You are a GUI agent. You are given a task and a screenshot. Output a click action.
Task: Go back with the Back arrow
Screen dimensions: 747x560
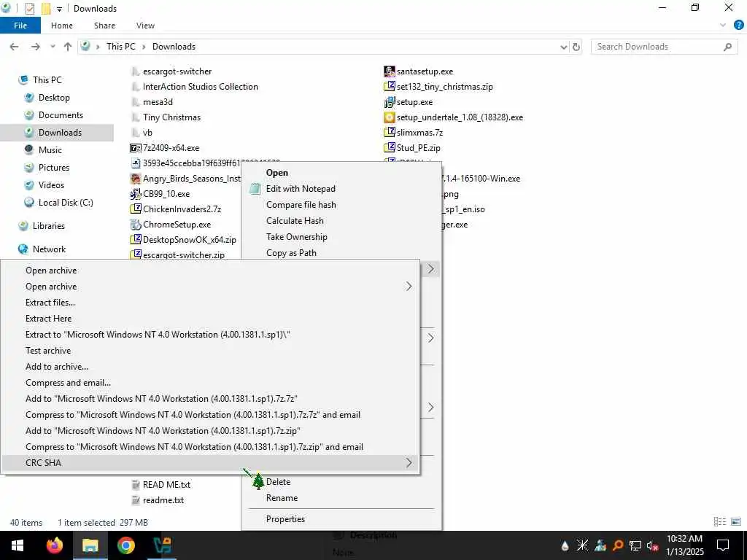point(15,47)
